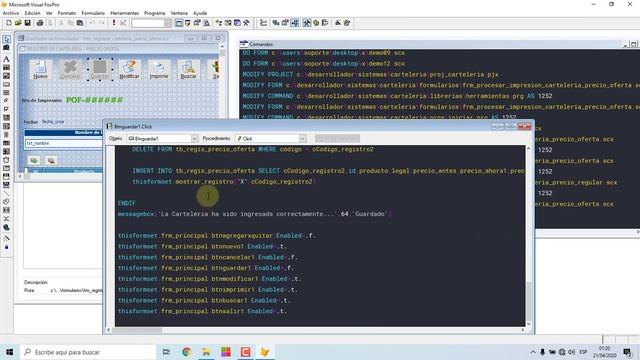The height and width of the screenshot is (360, 640).
Task: Select the selected Guardar button on the form
Action: click(100, 69)
